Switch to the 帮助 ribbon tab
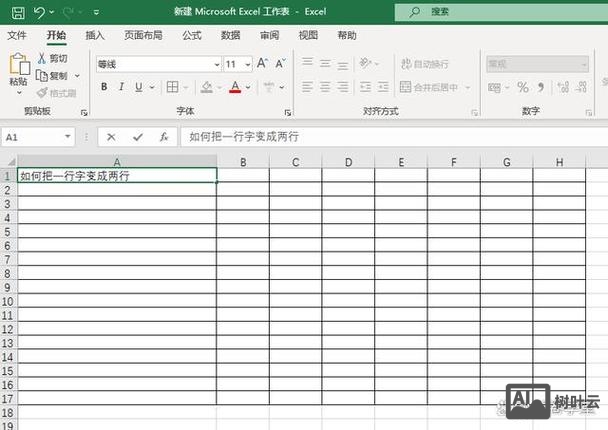 [347, 35]
